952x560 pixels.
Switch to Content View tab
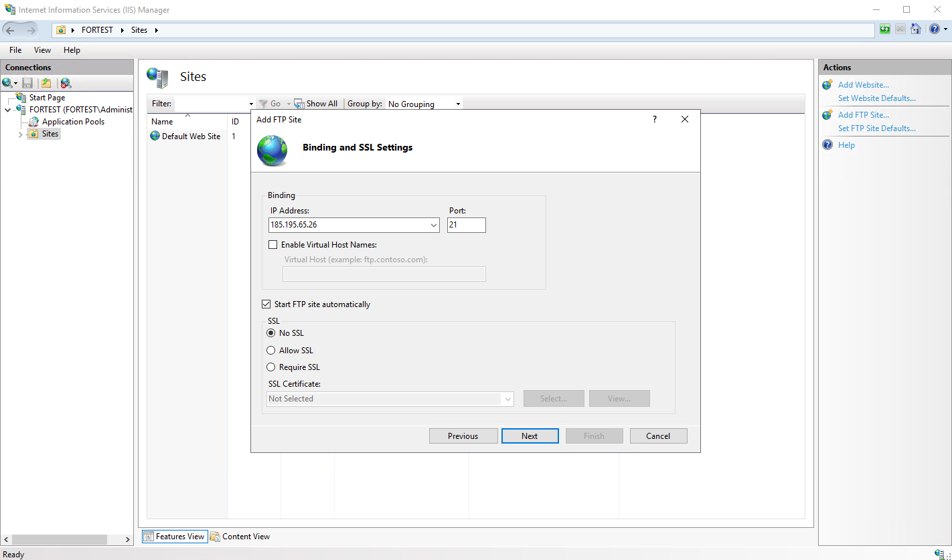(x=240, y=537)
